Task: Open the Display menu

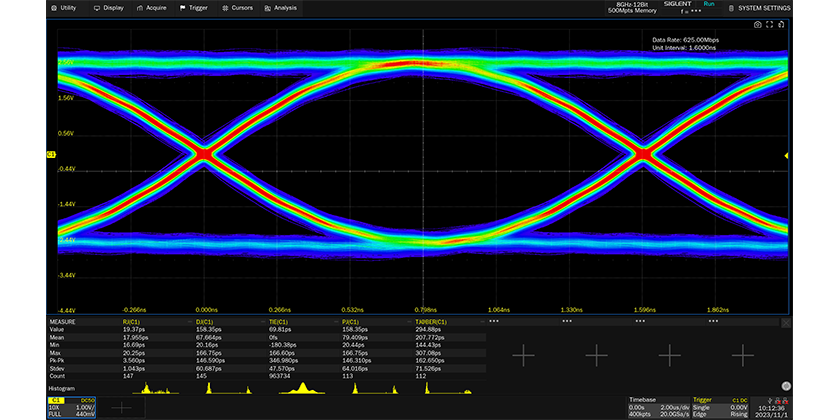Action: click(x=109, y=7)
